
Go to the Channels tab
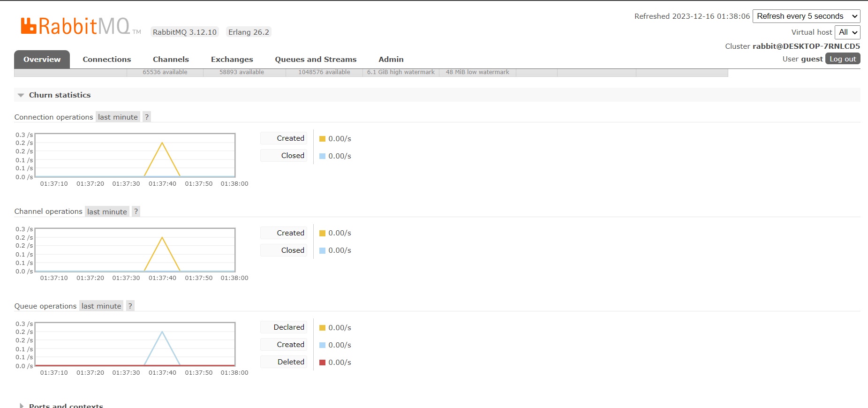click(x=171, y=60)
